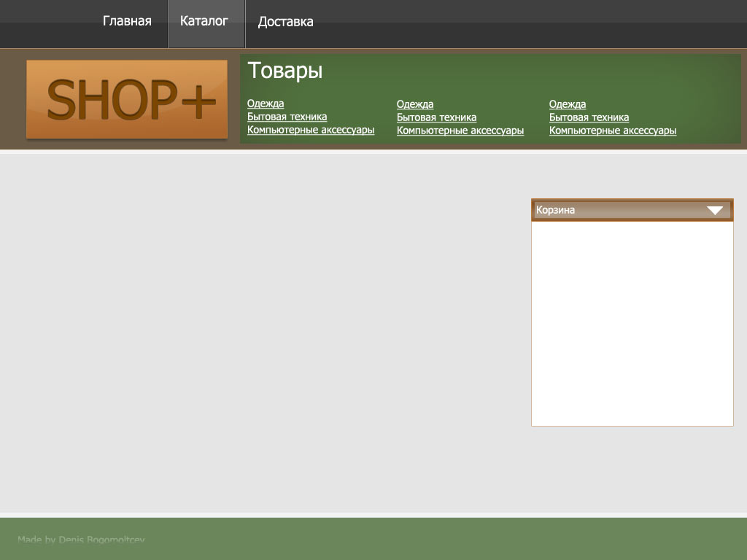Image resolution: width=747 pixels, height=560 pixels.
Task: Open Компьютерные аксессуары in the first column
Action: pyautogui.click(x=311, y=130)
